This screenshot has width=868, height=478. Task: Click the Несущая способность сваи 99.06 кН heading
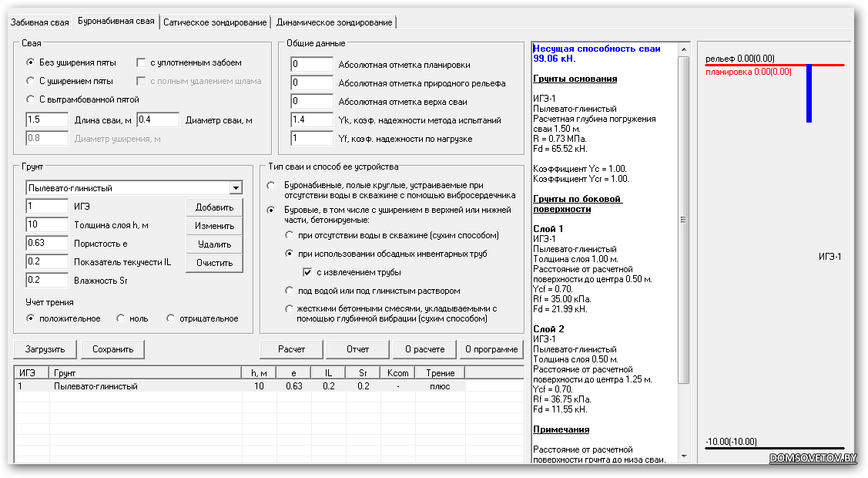[x=597, y=54]
